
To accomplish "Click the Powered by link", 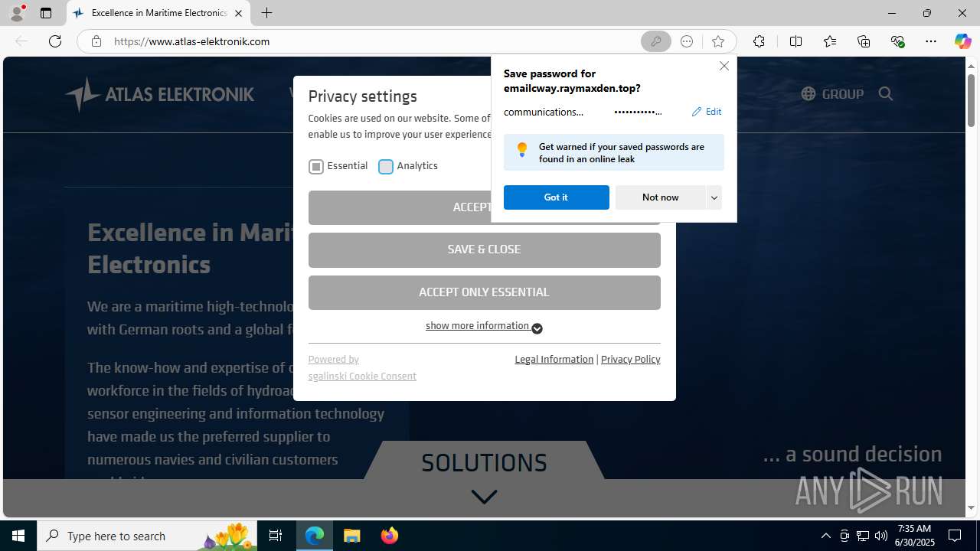I will [x=333, y=360].
